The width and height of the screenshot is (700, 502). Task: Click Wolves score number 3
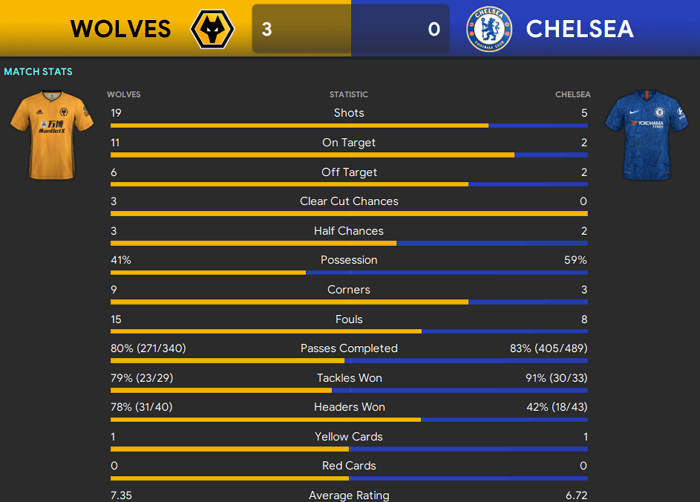tap(267, 29)
